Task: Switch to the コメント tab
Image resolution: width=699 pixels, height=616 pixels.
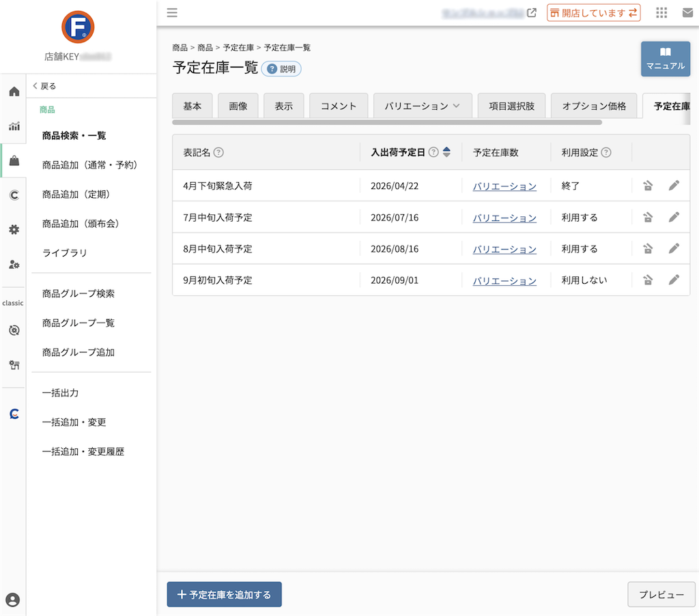Action: click(x=339, y=106)
